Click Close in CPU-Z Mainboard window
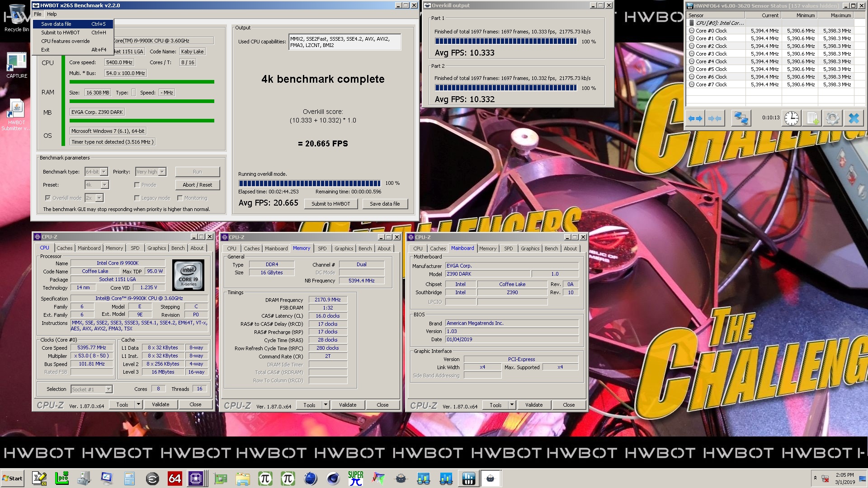This screenshot has width=868, height=488. tap(569, 405)
